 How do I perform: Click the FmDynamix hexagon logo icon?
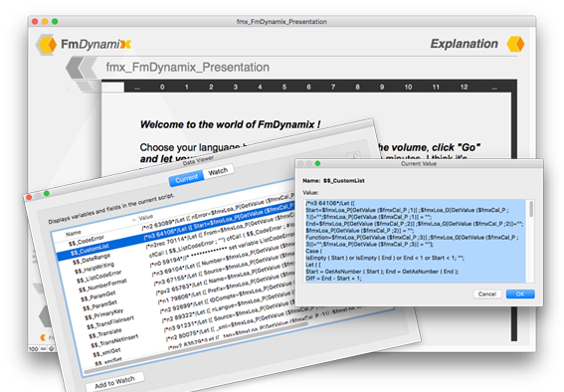pyautogui.click(x=47, y=45)
